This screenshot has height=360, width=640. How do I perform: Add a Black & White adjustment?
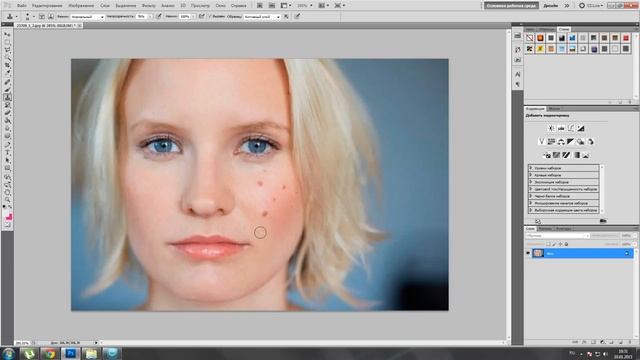tap(570, 141)
